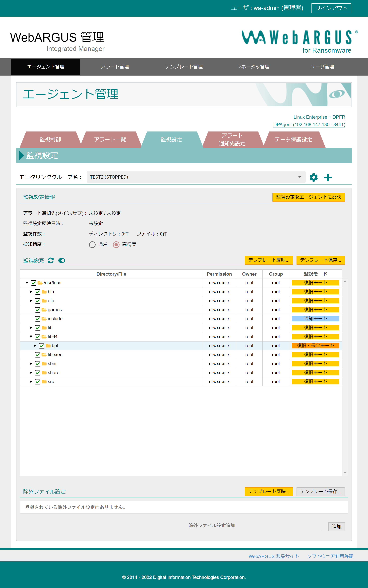The image size is (368, 588).
Task: Add new monitoring group with plus icon
Action: [x=328, y=177]
